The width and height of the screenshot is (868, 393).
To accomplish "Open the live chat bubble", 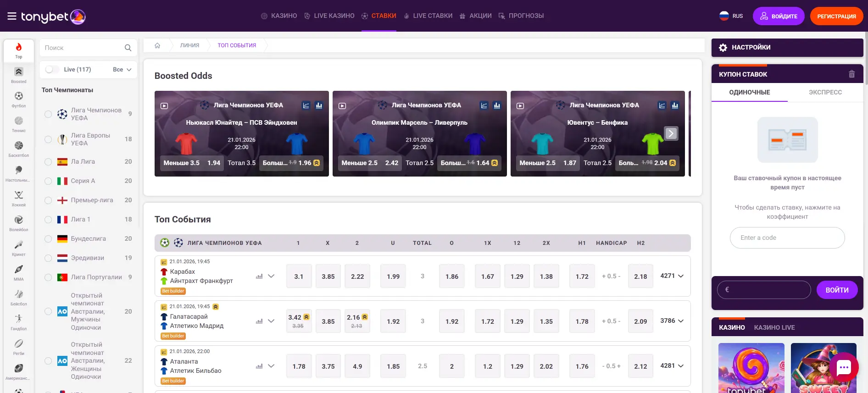I will [x=844, y=367].
